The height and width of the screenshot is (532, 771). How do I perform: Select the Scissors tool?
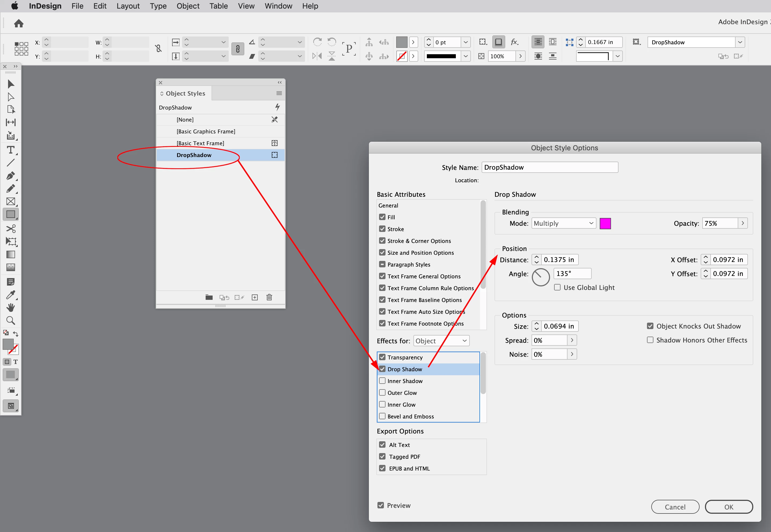click(10, 229)
